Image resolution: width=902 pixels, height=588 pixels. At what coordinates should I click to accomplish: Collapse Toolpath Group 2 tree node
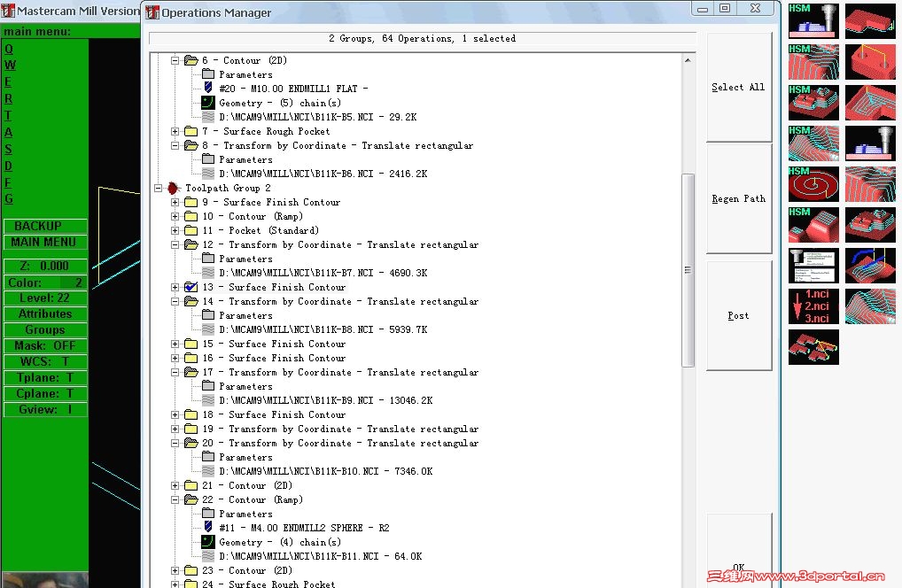159,188
